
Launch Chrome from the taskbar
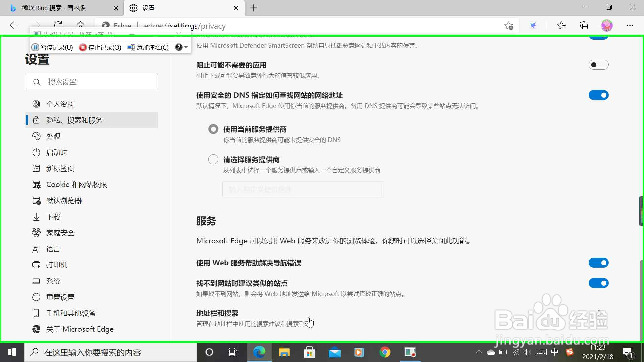(x=385, y=352)
